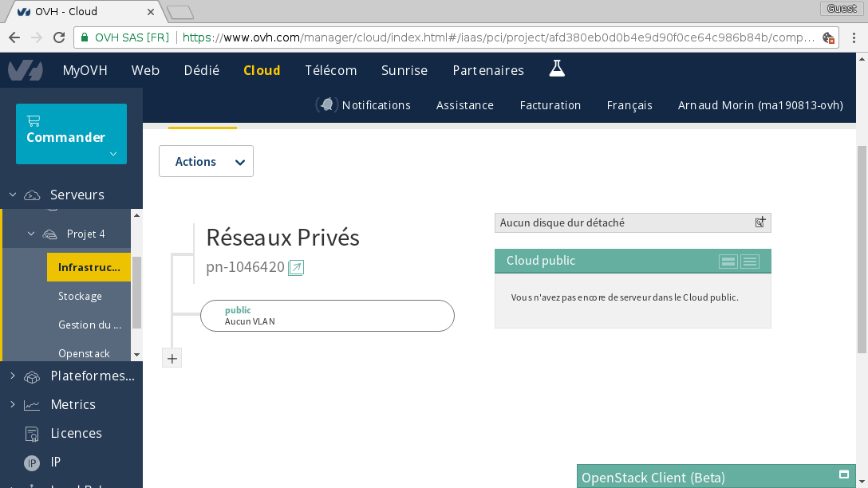Open the Web universe tab
The width and height of the screenshot is (868, 488).
pos(145,70)
